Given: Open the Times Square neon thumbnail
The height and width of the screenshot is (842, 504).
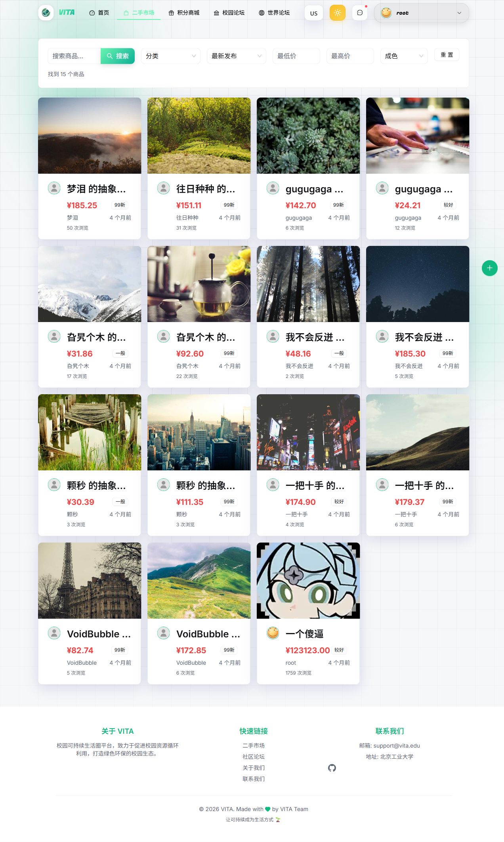Looking at the screenshot, I should (308, 432).
